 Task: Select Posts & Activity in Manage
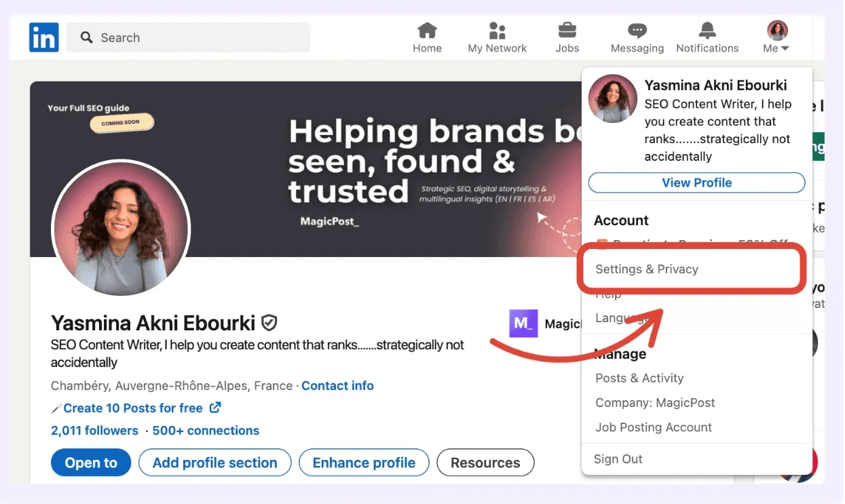(x=639, y=379)
